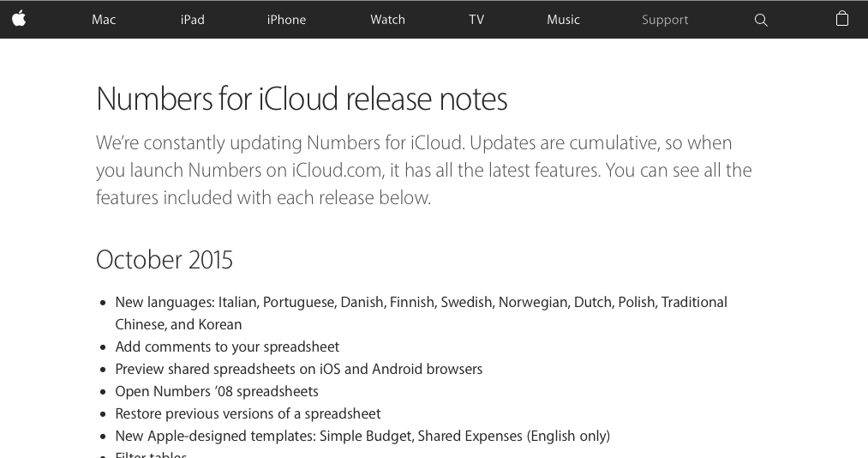868x458 pixels.
Task: Navigate to the Music section
Action: click(x=563, y=20)
